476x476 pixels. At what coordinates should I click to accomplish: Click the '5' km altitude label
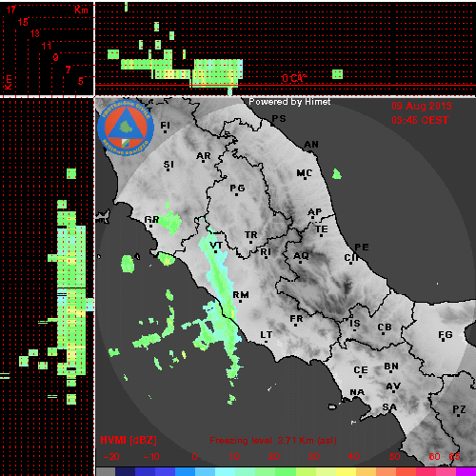[x=81, y=81]
